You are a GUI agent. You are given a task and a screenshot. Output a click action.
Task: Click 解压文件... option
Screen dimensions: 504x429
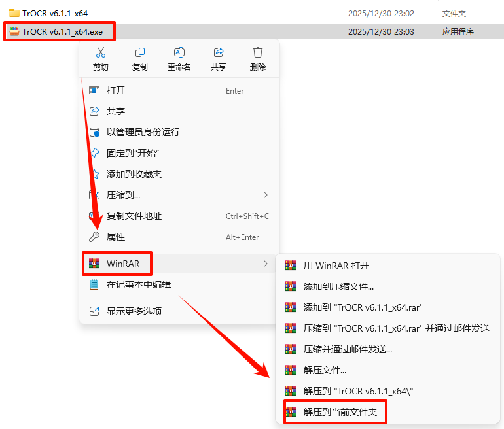click(387, 370)
